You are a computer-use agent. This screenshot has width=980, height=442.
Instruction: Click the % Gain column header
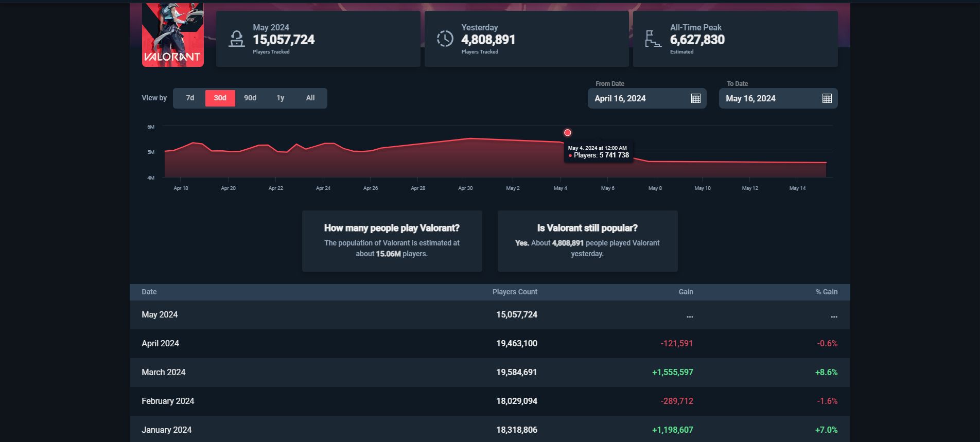tap(827, 292)
